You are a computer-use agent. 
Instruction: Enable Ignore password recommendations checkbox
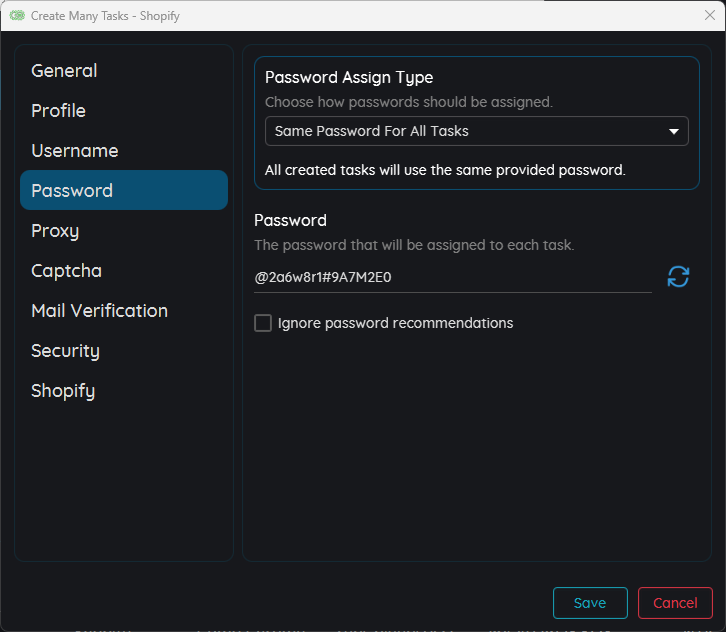263,323
